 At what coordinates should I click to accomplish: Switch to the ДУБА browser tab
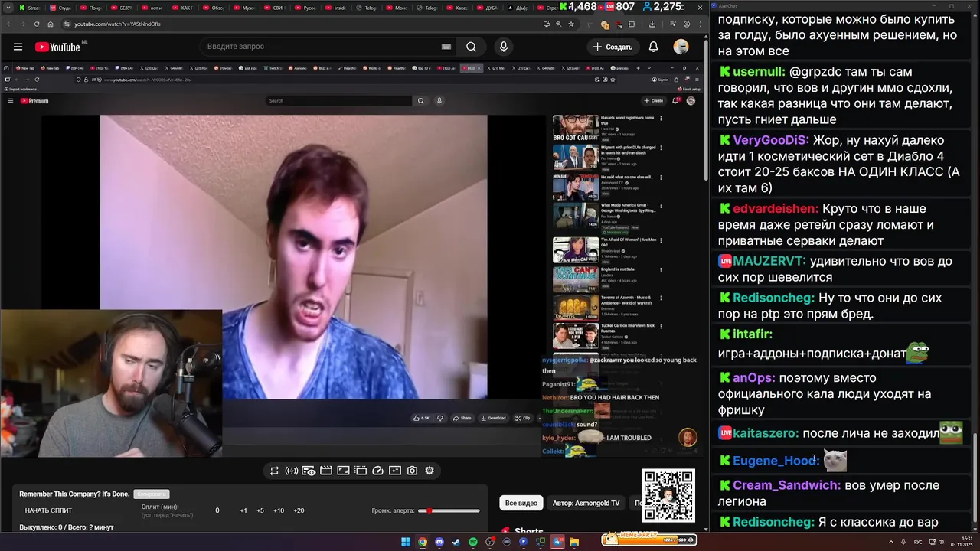tap(488, 8)
